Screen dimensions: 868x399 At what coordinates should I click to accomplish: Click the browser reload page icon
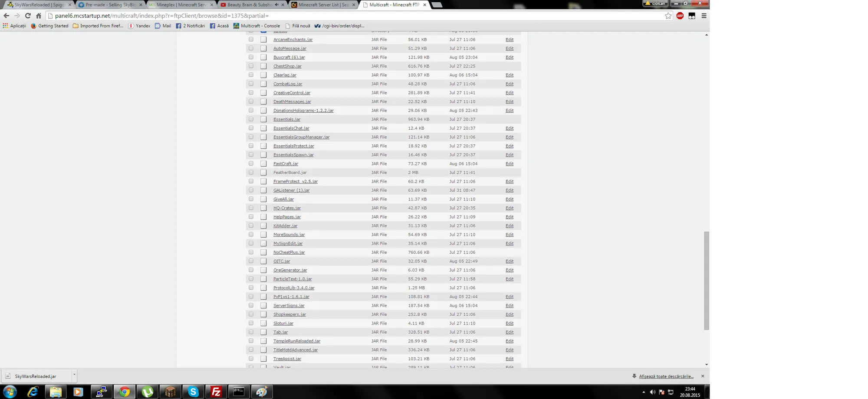point(28,16)
